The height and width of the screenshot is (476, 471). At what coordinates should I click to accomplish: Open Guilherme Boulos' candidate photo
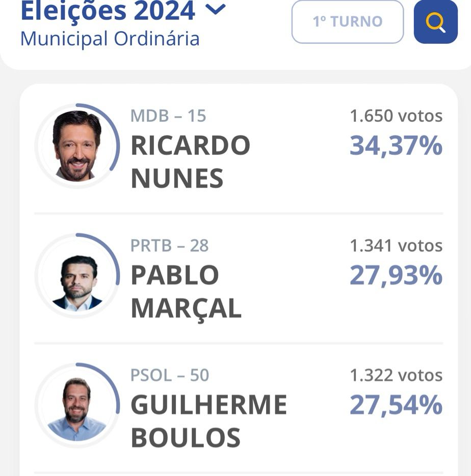(x=77, y=406)
